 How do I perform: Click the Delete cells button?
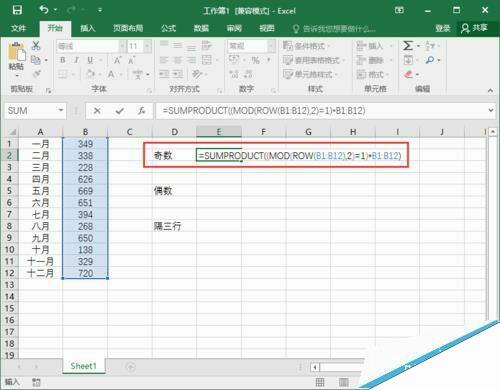374,60
